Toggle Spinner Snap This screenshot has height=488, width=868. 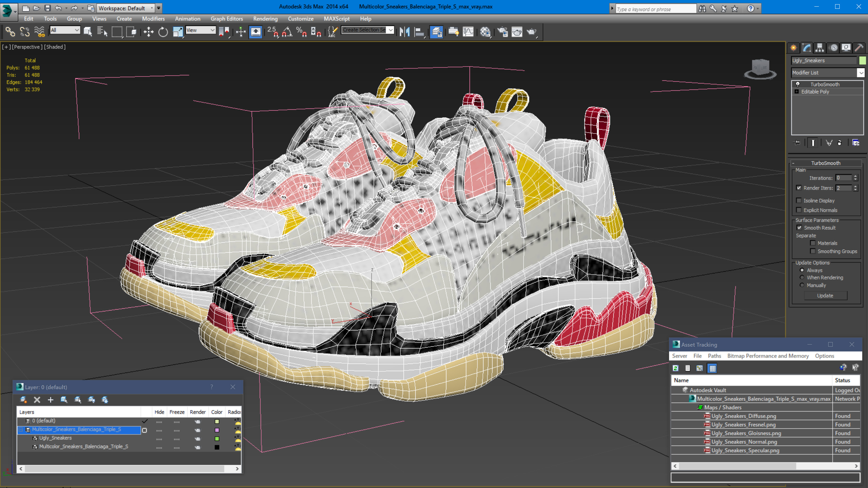tap(316, 32)
